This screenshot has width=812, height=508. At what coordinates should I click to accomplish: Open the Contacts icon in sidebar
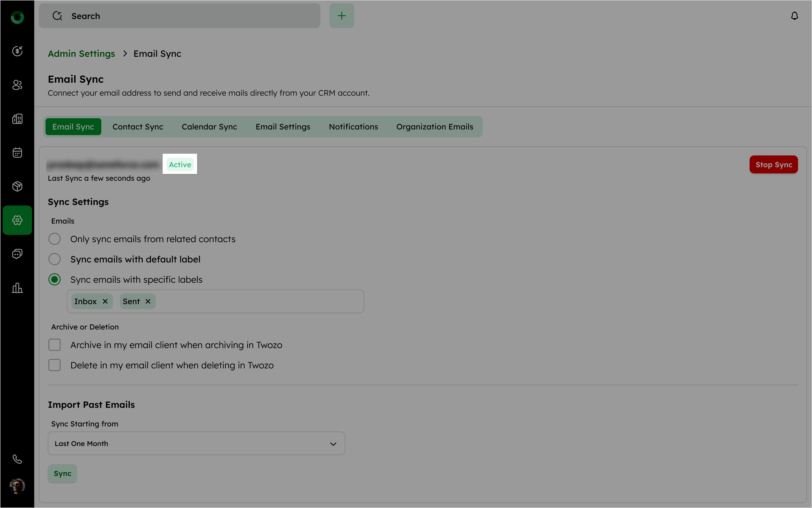pyautogui.click(x=17, y=85)
